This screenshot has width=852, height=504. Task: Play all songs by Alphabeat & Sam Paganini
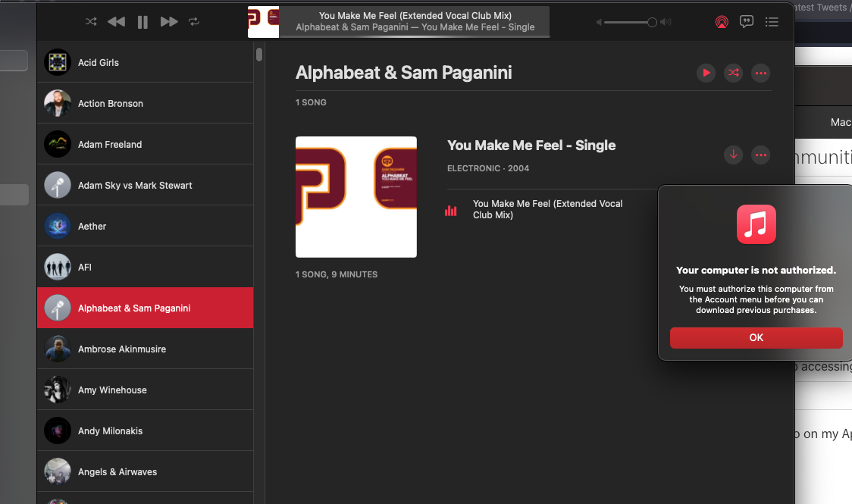tap(706, 73)
